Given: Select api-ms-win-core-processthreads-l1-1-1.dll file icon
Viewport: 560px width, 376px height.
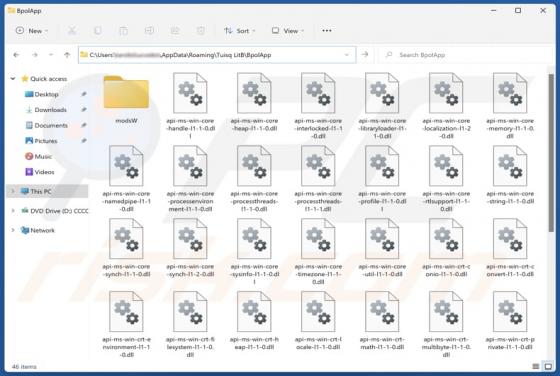Looking at the screenshot, I should [318, 166].
